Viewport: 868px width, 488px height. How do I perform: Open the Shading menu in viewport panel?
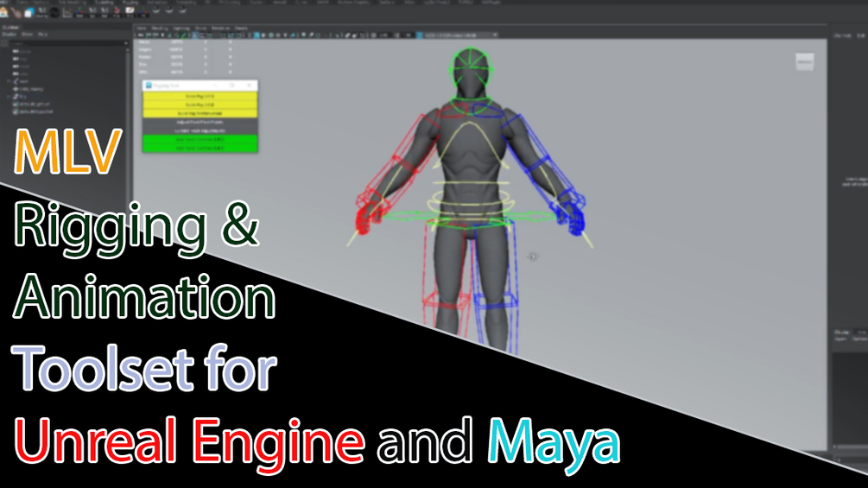point(160,28)
